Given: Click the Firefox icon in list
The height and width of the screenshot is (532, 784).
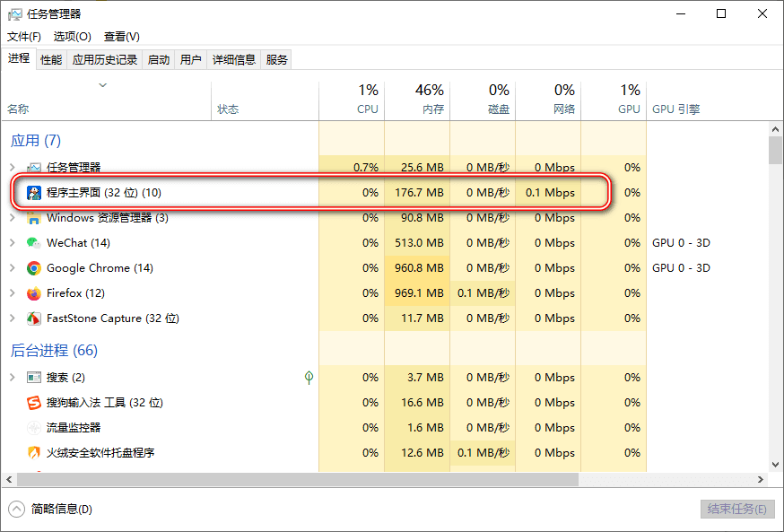Looking at the screenshot, I should point(33,293).
